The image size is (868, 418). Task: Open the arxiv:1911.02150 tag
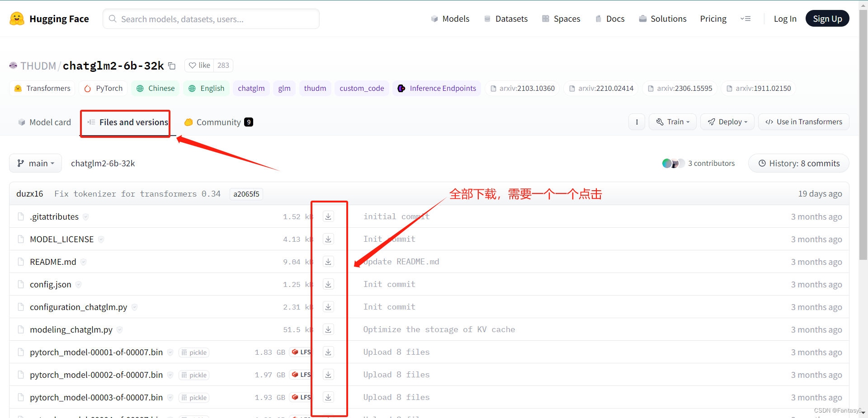pyautogui.click(x=758, y=88)
